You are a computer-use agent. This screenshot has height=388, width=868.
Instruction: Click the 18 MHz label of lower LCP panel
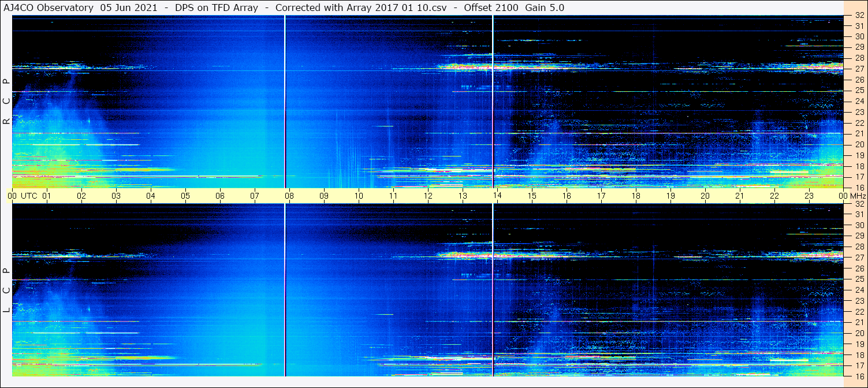[x=859, y=355]
